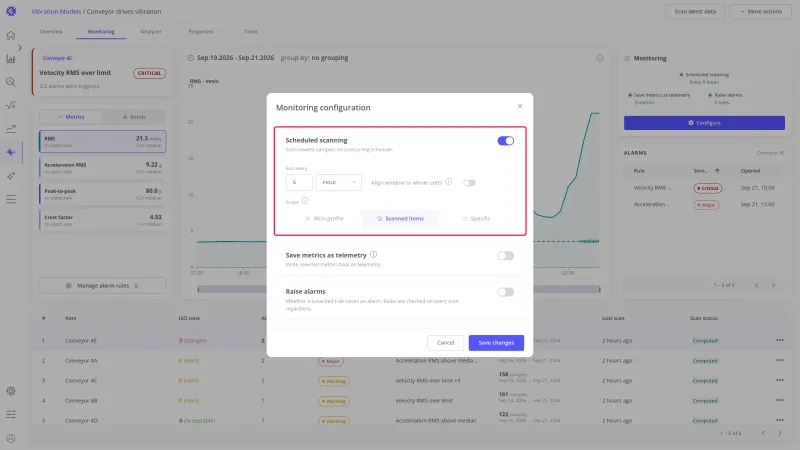Select the Specific scope option
Screen dimensions: 800x450
click(476, 218)
